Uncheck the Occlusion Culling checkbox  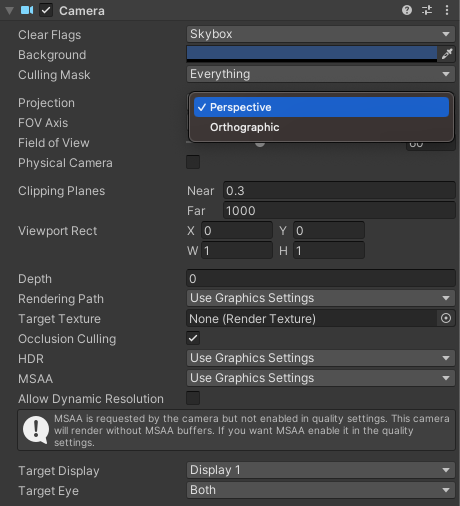pyautogui.click(x=193, y=338)
